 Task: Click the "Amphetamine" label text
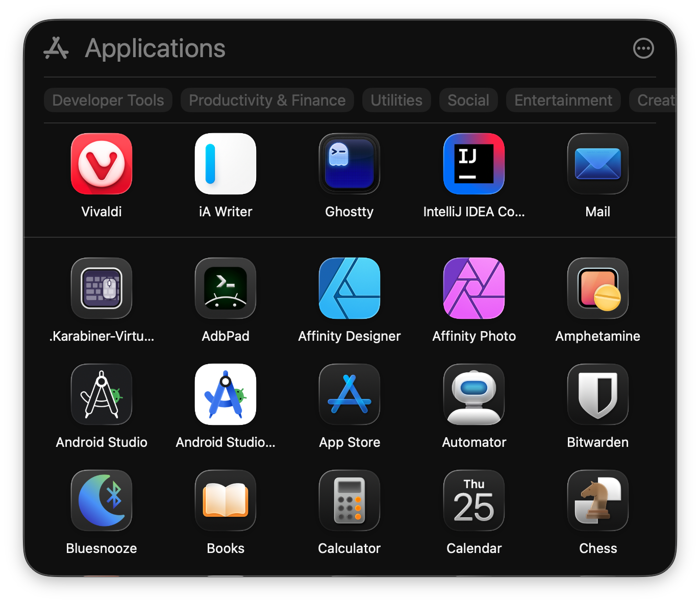coord(598,336)
